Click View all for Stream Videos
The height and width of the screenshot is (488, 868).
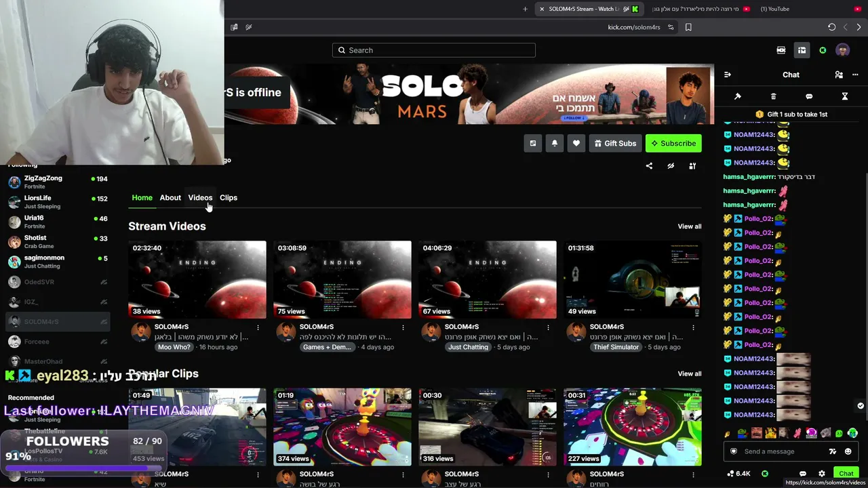pos(690,226)
